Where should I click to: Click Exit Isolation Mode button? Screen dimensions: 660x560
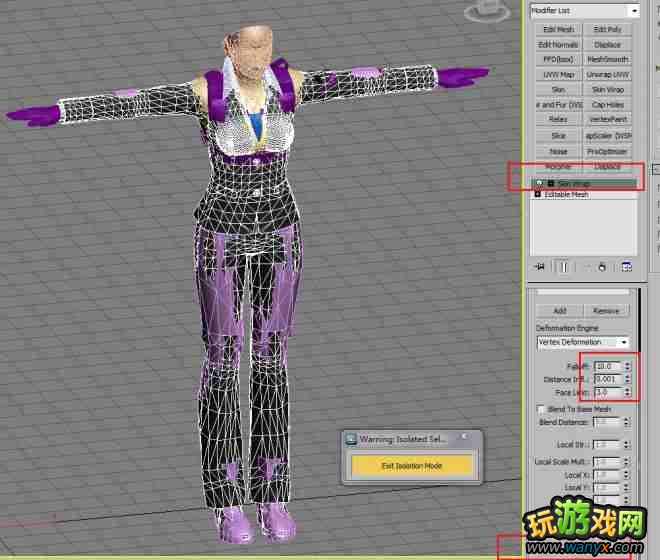[x=411, y=465]
